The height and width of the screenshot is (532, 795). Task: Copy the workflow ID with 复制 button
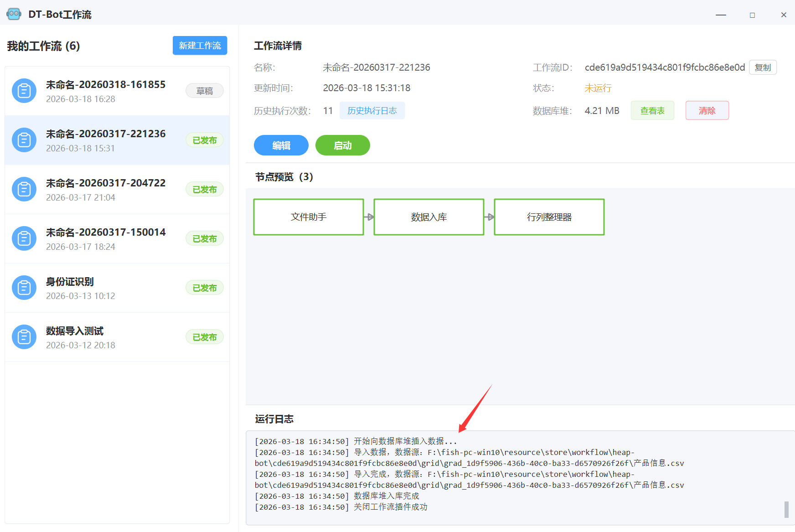[x=763, y=67]
